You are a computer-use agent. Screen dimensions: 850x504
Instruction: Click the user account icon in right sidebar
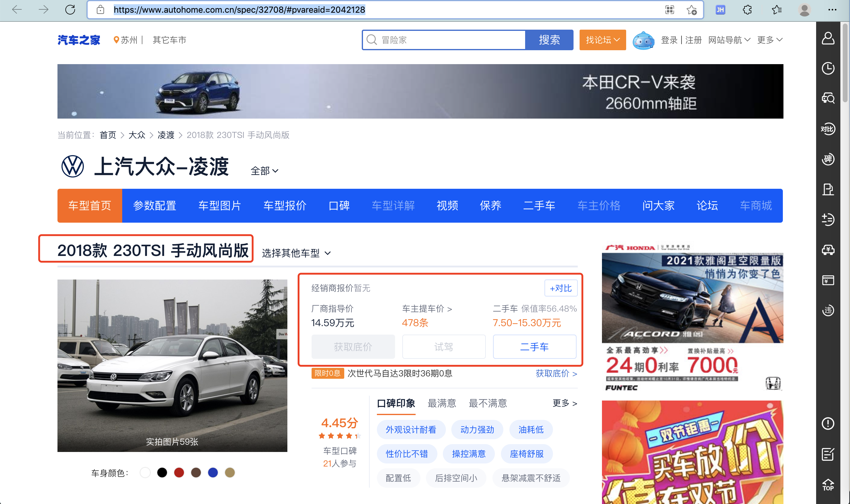point(828,38)
